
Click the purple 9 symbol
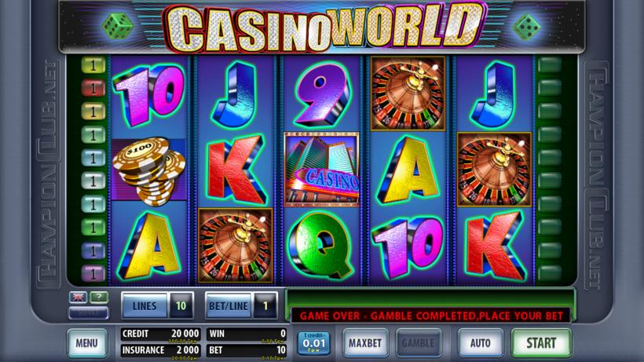pyautogui.click(x=321, y=93)
